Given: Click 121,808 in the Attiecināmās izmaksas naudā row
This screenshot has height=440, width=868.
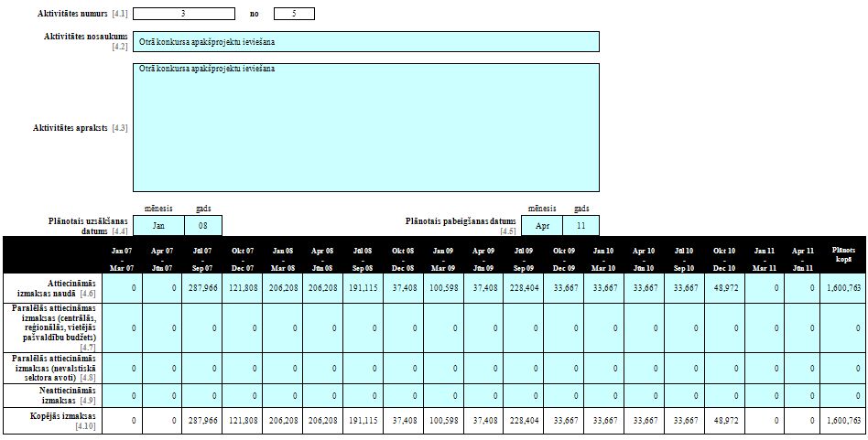Looking at the screenshot, I should 241,287.
